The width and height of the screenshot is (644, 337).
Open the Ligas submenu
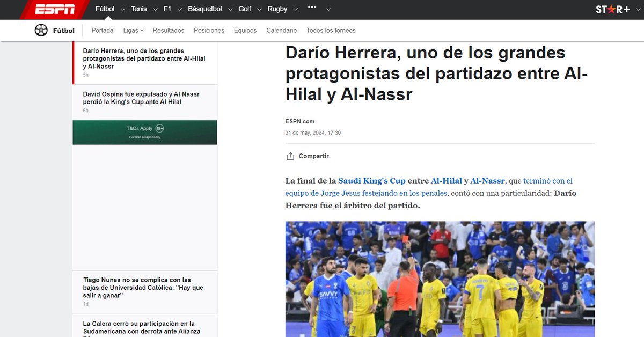133,31
